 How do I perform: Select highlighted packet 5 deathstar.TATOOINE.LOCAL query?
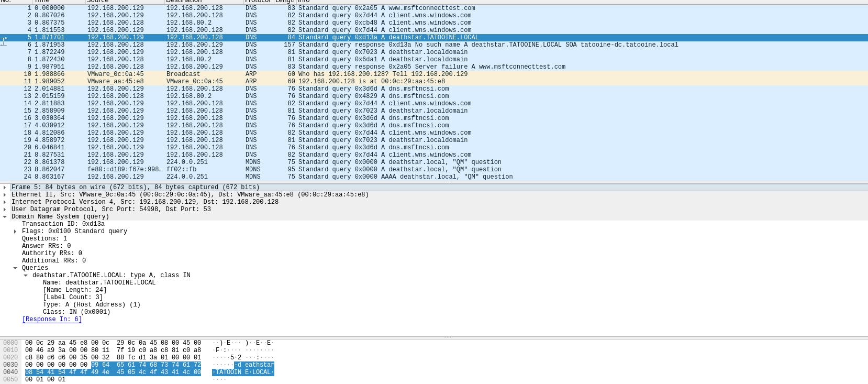pyautogui.click(x=434, y=38)
